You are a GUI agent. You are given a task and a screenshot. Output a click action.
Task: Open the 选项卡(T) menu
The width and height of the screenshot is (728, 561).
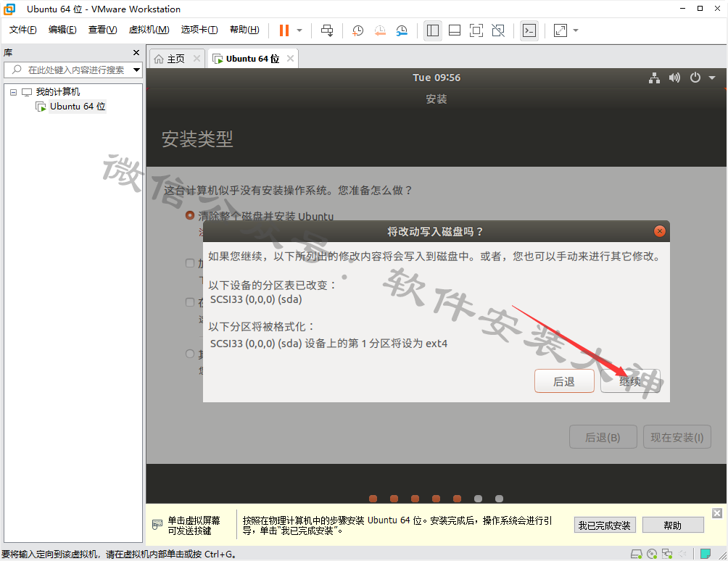coord(199,30)
